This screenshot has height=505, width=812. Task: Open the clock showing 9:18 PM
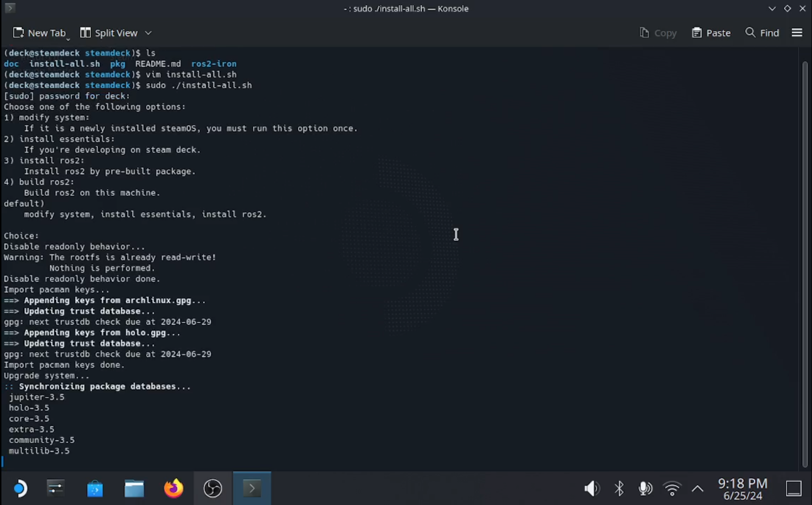click(742, 488)
